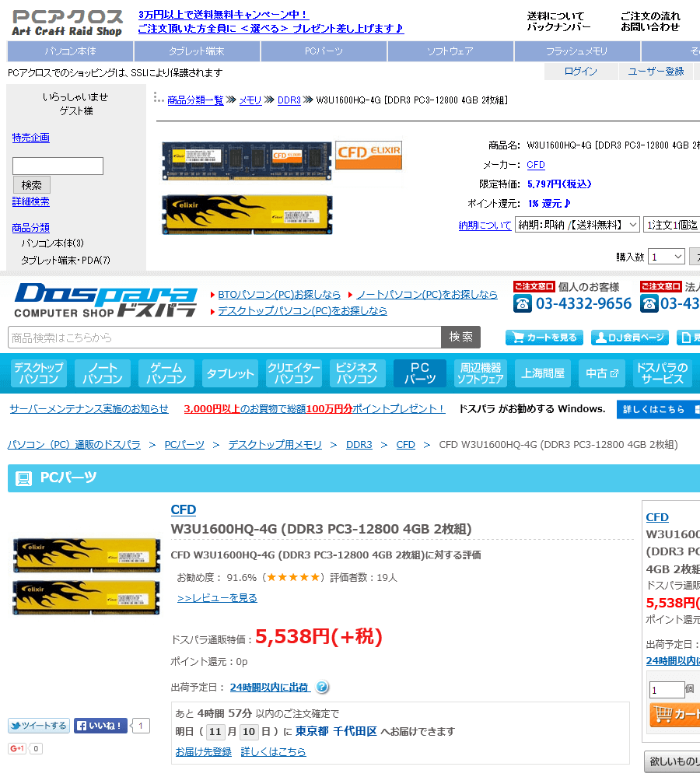
Task: Click the Dospara product image of two memory sticks
Action: click(86, 576)
